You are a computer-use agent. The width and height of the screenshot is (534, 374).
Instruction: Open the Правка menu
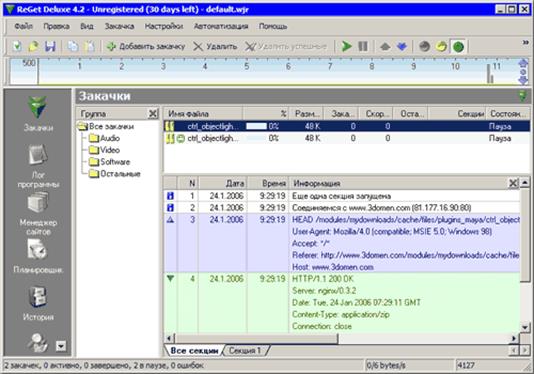tap(56, 26)
